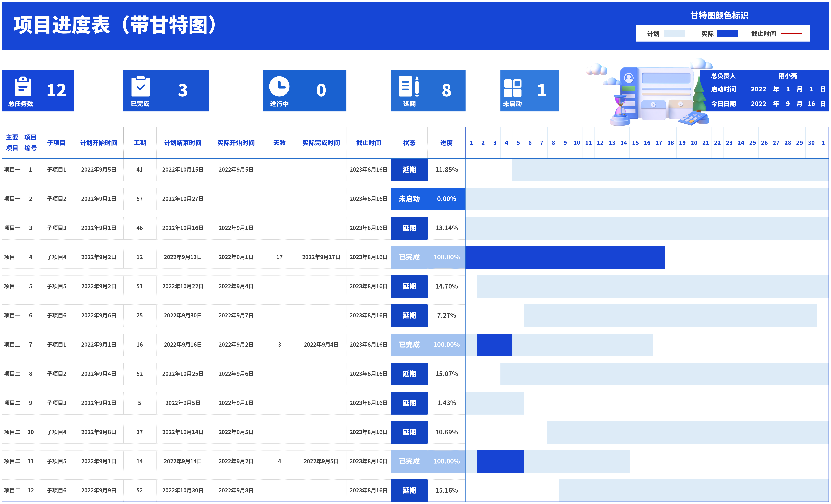Click the 未启动 status cell for 子项目2
The width and height of the screenshot is (831, 504).
409,199
